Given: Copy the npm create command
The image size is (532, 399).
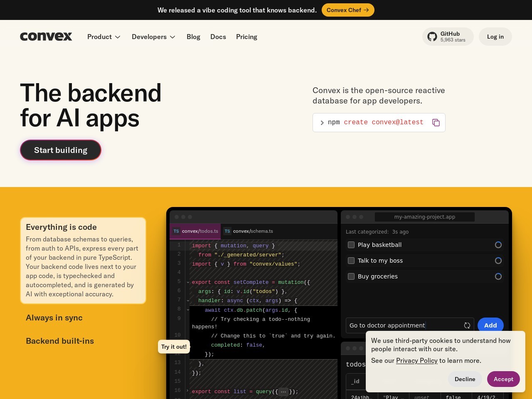Looking at the screenshot, I should pos(436,123).
